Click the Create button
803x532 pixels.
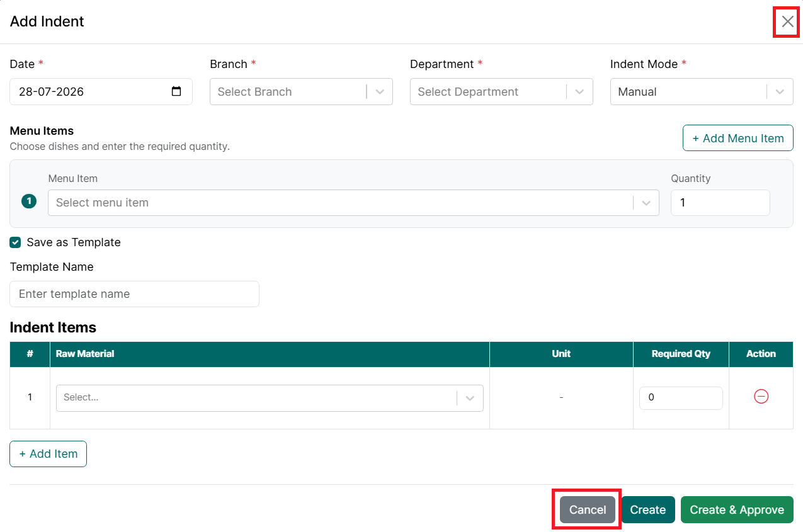click(x=648, y=510)
